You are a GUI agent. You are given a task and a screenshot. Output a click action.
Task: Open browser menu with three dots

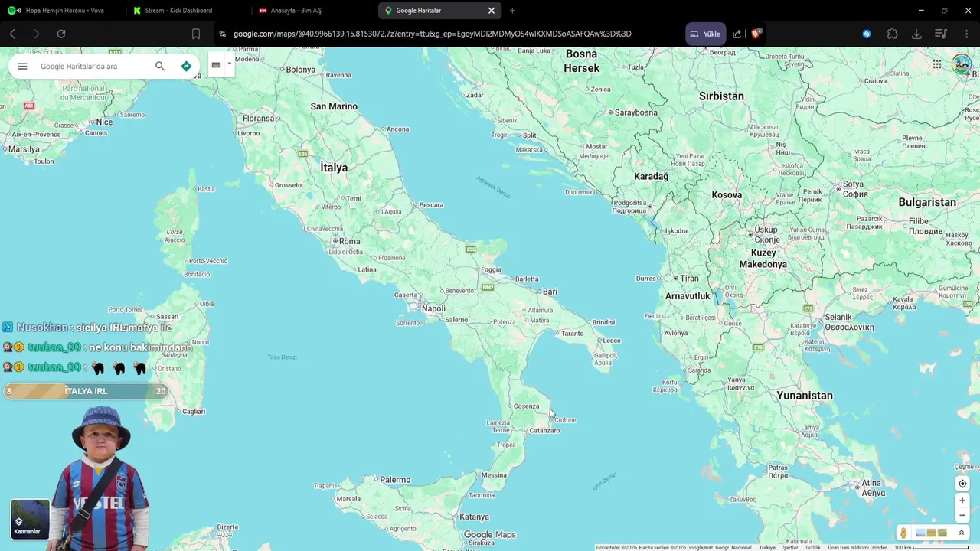[966, 34]
